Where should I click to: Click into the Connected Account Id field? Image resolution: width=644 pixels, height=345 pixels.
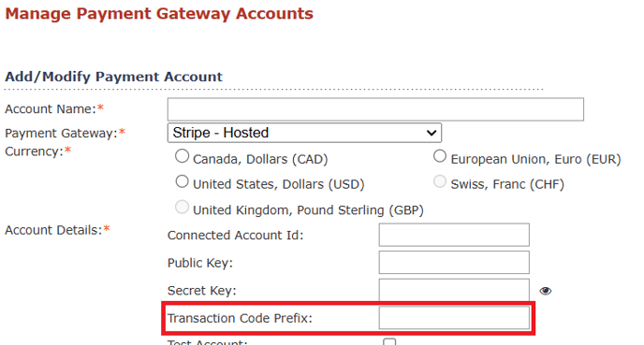pyautogui.click(x=454, y=235)
